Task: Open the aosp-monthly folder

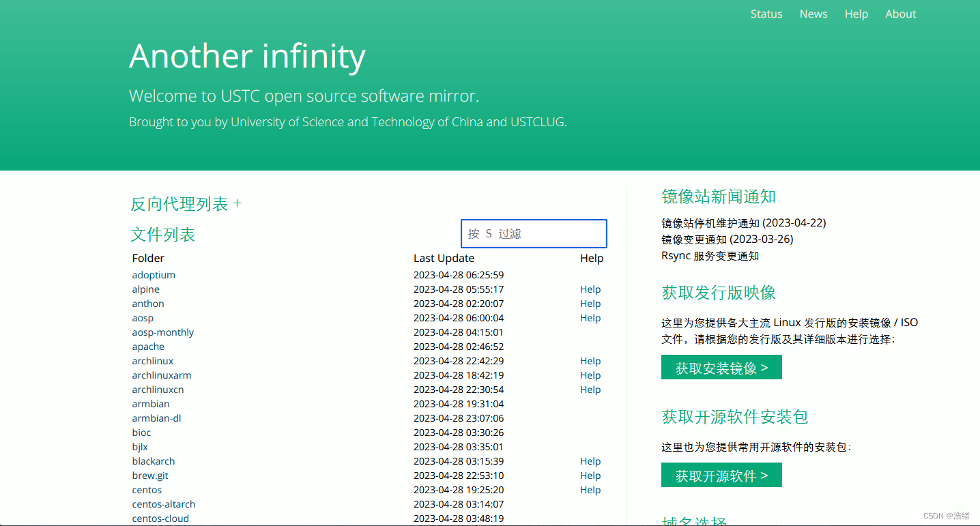Action: [163, 332]
